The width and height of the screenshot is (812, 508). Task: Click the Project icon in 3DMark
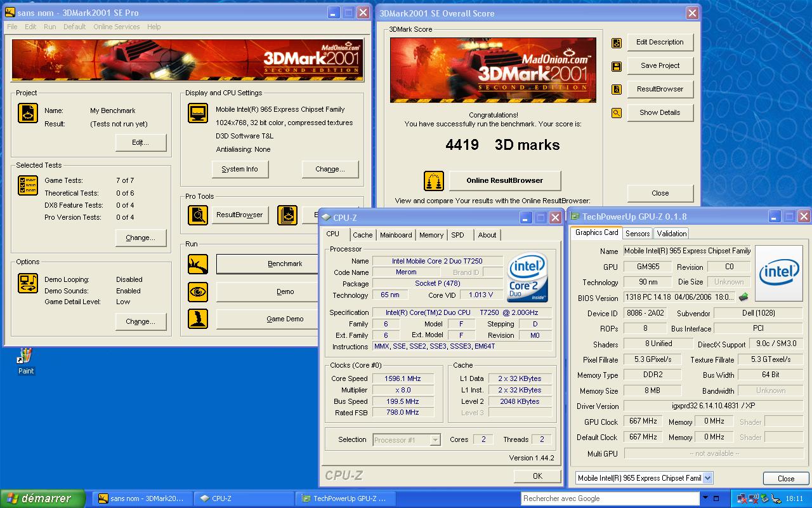click(28, 113)
